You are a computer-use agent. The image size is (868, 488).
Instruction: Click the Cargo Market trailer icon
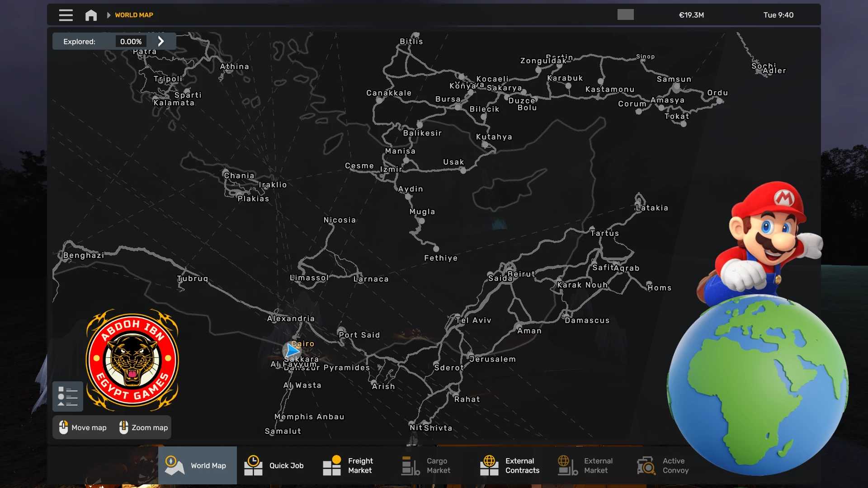tap(410, 465)
